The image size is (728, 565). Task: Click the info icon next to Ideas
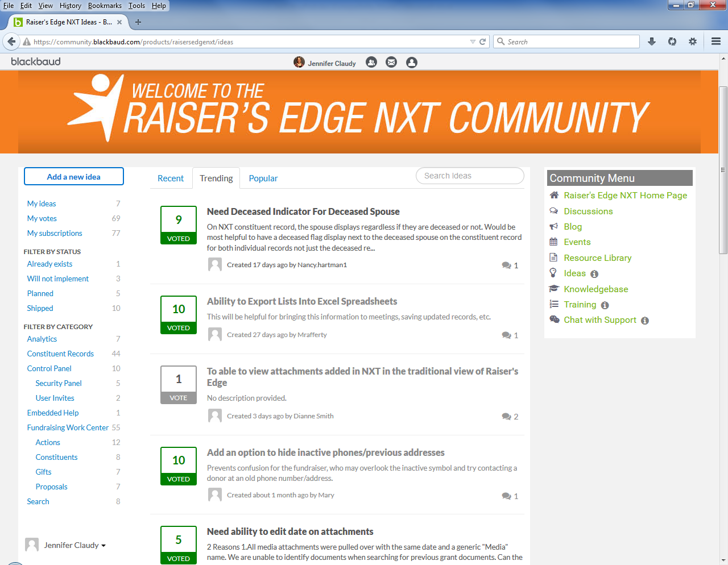594,274
